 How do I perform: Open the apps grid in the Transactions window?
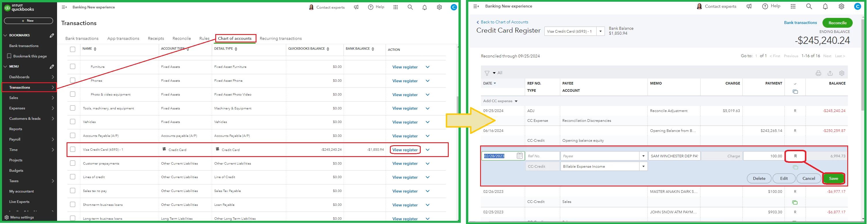click(396, 7)
